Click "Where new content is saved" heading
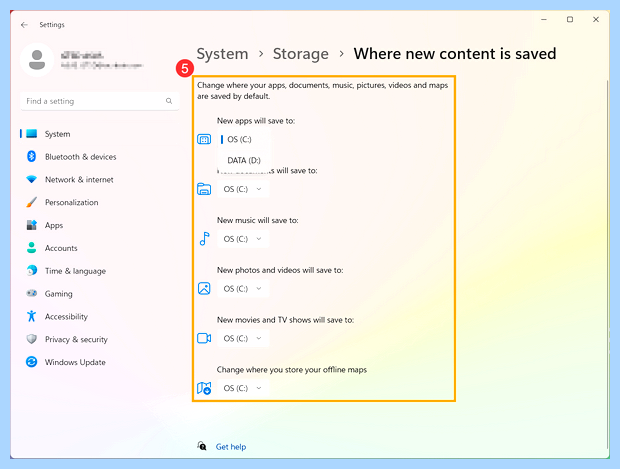 click(x=455, y=54)
